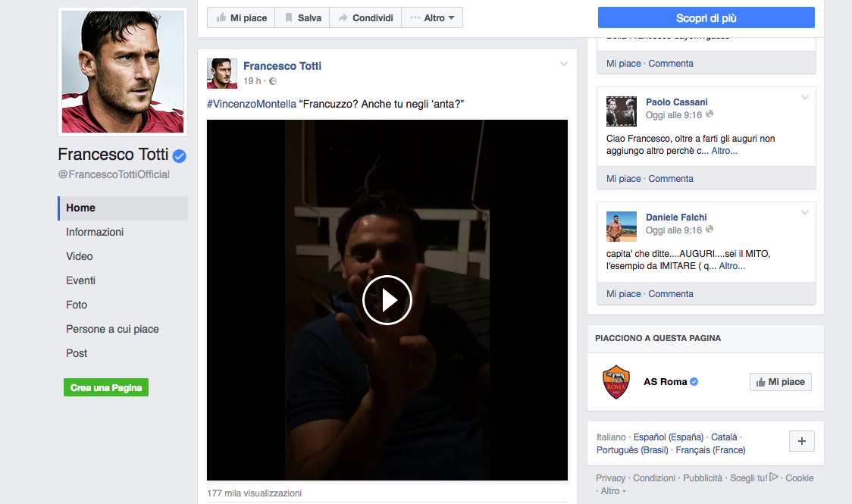This screenshot has height=504, width=852.
Task: Open Daniele Falchi's profile picture
Action: coord(622,226)
